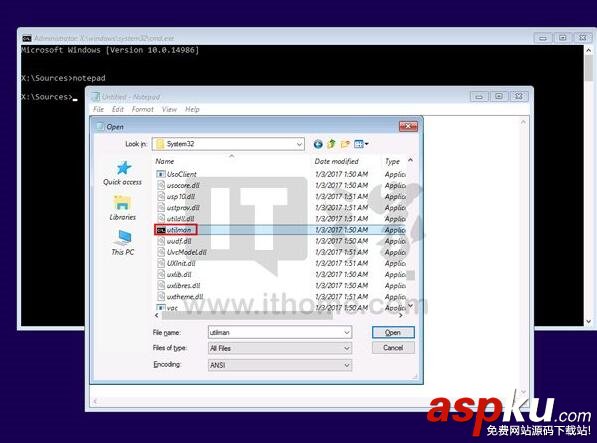The height and width of the screenshot is (443, 597).
Task: Select Quick access in sidebar
Action: [122, 173]
